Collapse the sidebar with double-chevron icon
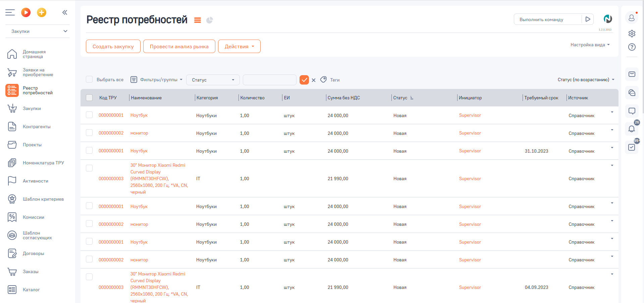644x303 pixels. [x=65, y=13]
